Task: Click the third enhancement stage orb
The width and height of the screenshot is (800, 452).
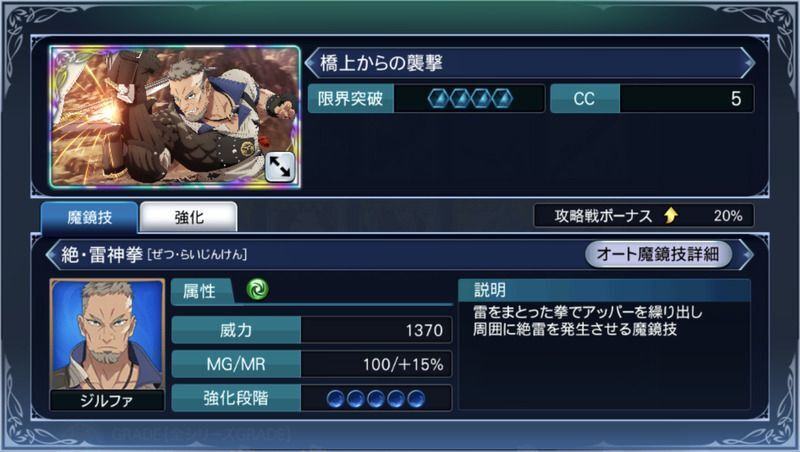Action: click(x=376, y=398)
